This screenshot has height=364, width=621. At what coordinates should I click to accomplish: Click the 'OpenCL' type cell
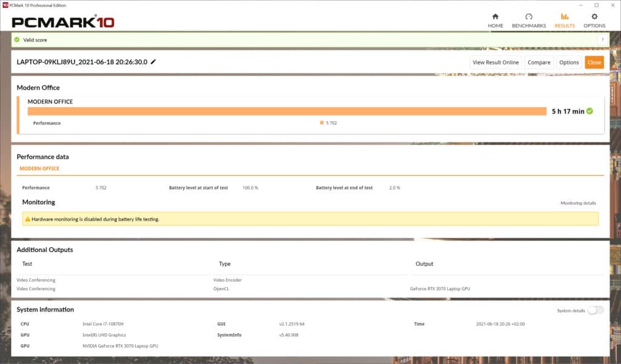(221, 288)
